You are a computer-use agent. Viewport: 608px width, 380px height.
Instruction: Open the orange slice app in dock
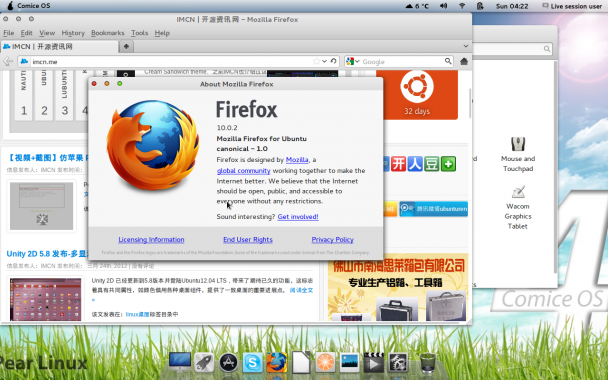325,363
